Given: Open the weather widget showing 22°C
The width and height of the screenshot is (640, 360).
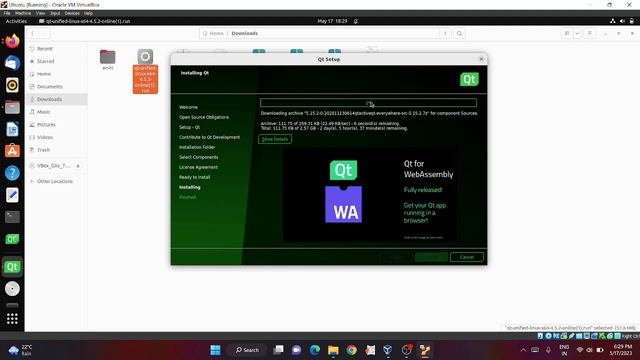Looking at the screenshot, I should click(x=20, y=350).
